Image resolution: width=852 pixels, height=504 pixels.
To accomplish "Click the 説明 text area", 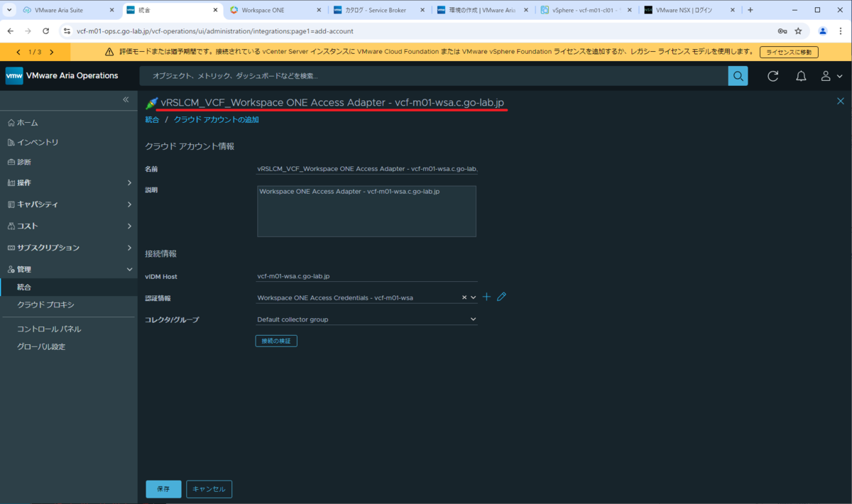I will pos(366,211).
